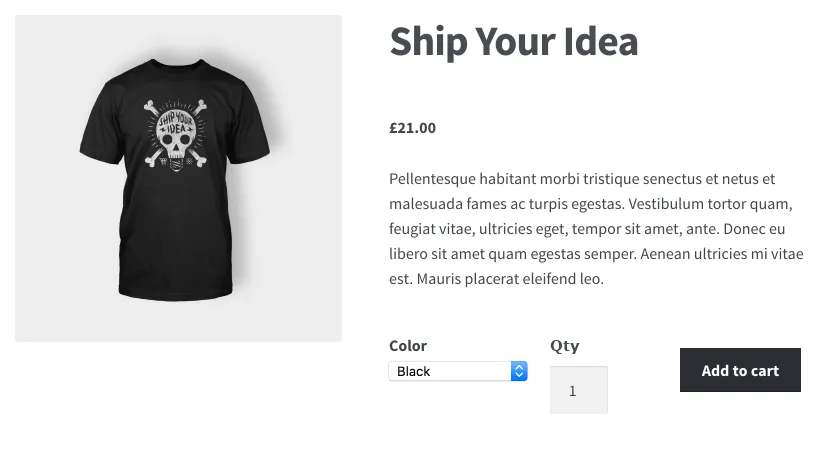The image size is (830, 455).
Task: Click the 'Ship Your Idea' product title
Action: tap(514, 42)
